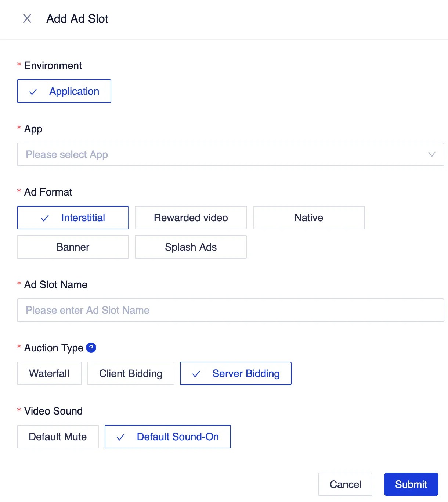Set video sound to Default Mute
The width and height of the screenshot is (448, 502).
(58, 437)
